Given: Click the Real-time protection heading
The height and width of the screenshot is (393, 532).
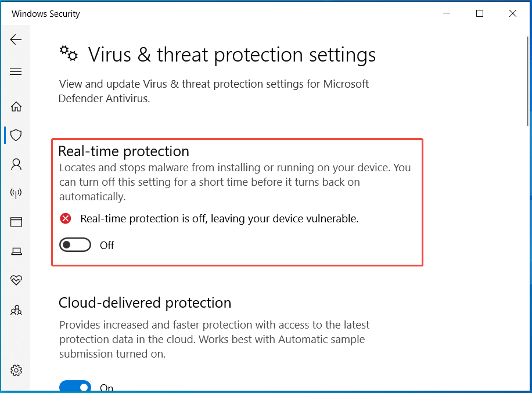Looking at the screenshot, I should 124,152.
